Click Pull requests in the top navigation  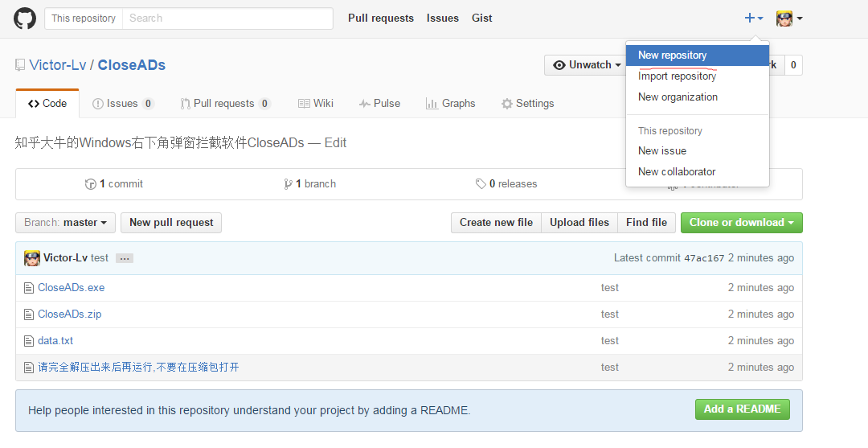coord(381,18)
